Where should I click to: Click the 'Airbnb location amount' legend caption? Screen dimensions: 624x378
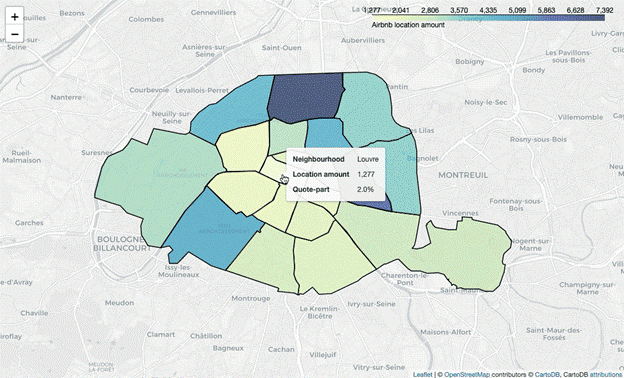coord(408,25)
